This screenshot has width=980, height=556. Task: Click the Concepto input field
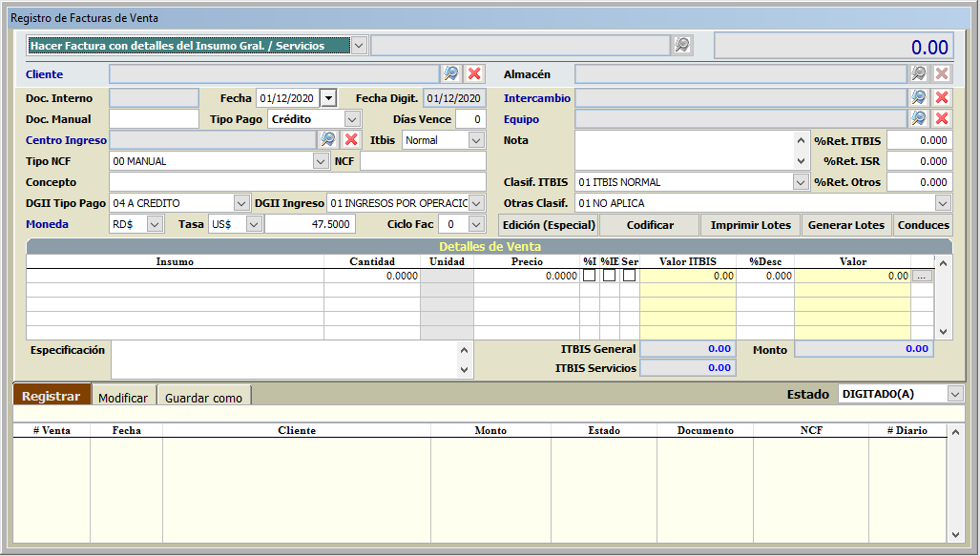pyautogui.click(x=298, y=182)
